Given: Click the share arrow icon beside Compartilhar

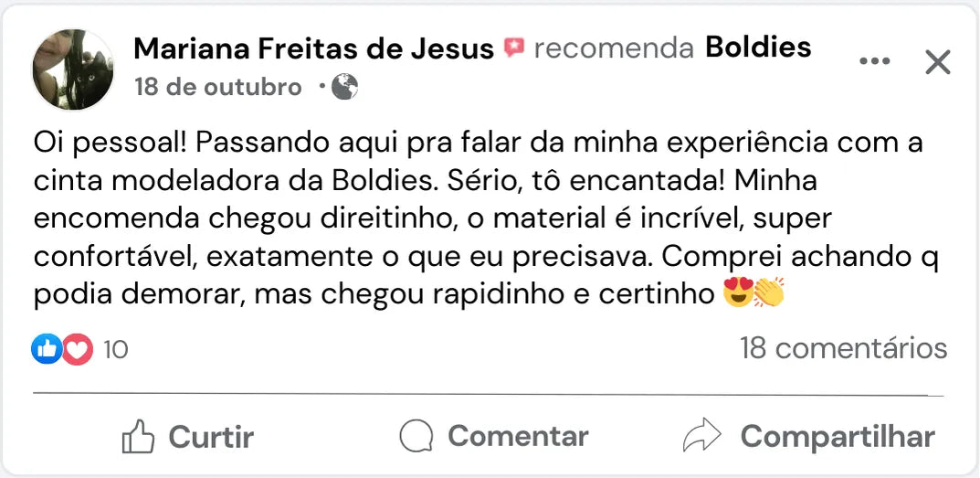Looking at the screenshot, I should (701, 437).
